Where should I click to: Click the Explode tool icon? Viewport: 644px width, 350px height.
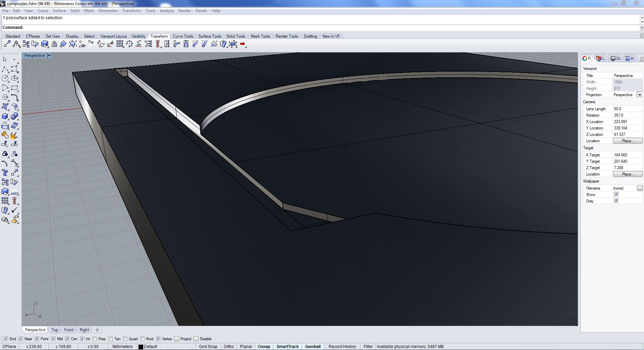point(14,135)
